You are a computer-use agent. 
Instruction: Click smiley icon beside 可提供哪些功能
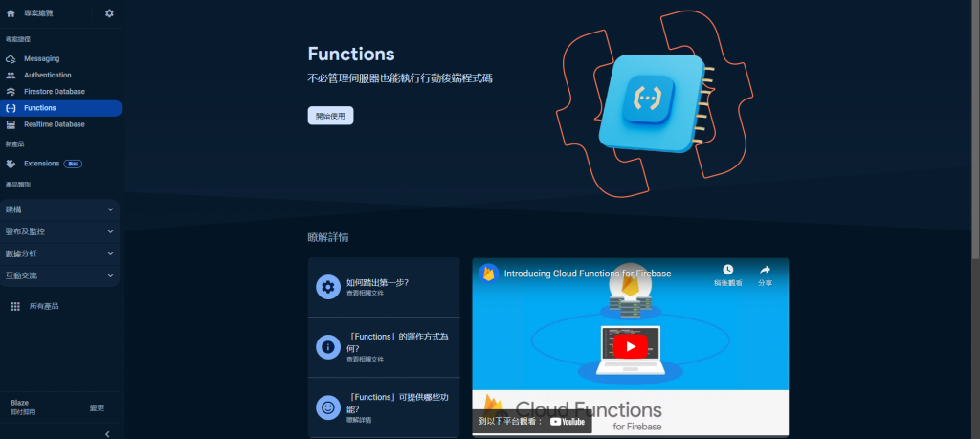click(x=328, y=407)
